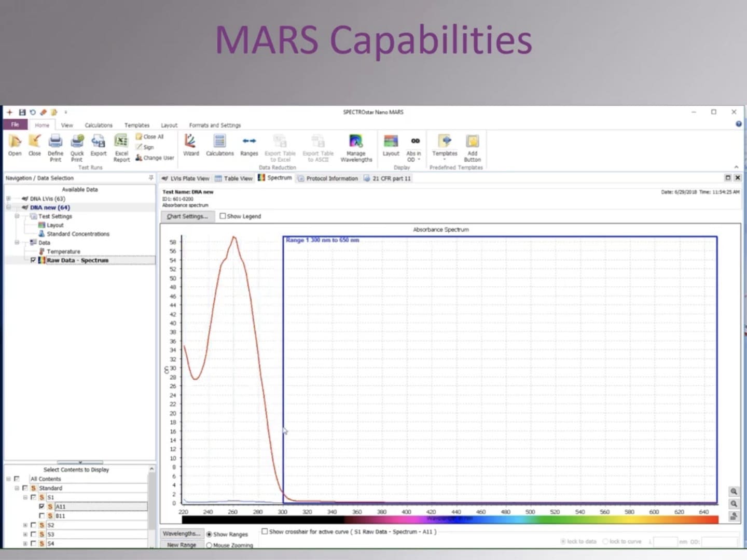Open the File menu
Image resolution: width=747 pixels, height=560 pixels.
pos(15,124)
